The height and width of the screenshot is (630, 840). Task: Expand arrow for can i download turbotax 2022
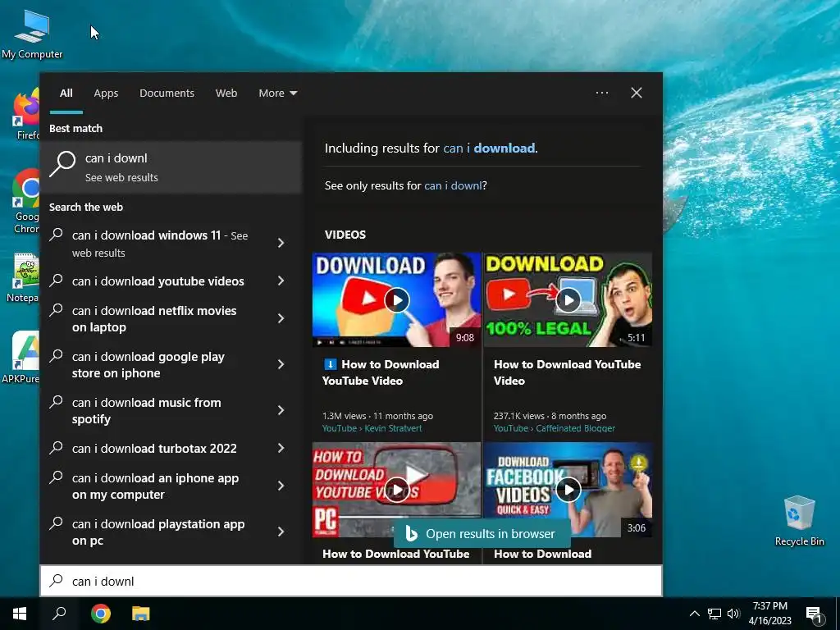pyautogui.click(x=281, y=448)
